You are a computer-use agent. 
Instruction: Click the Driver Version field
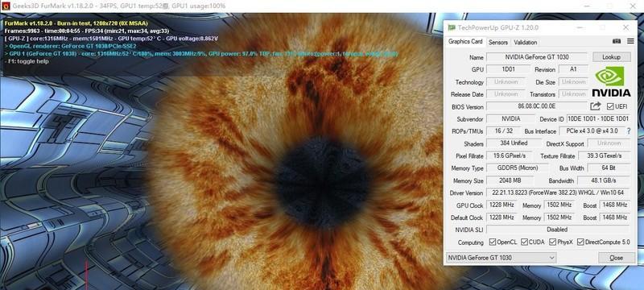point(558,193)
